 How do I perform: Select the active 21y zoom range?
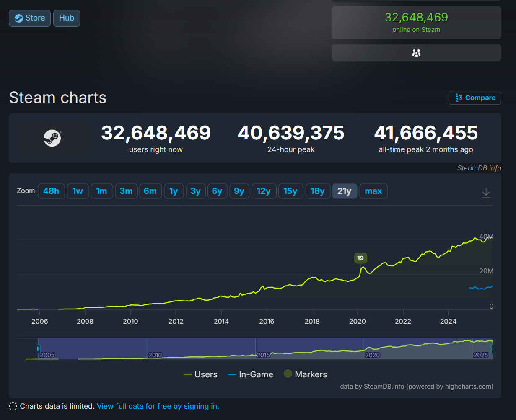345,191
